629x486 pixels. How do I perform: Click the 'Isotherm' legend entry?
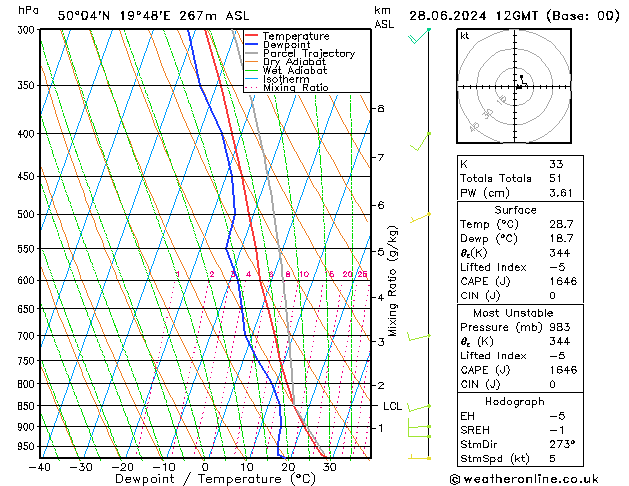coord(277,79)
